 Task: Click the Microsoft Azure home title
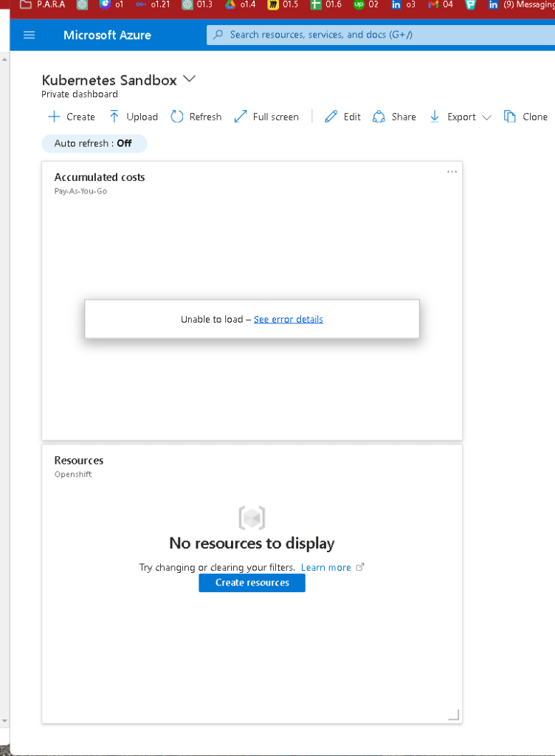[107, 35]
